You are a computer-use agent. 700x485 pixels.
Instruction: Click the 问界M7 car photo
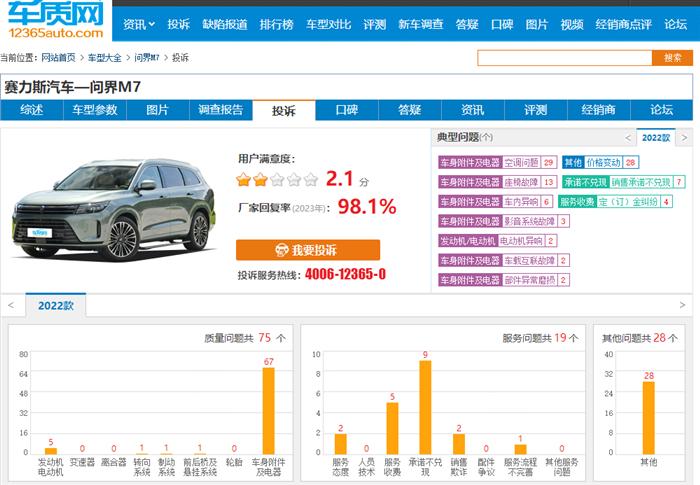pyautogui.click(x=114, y=209)
